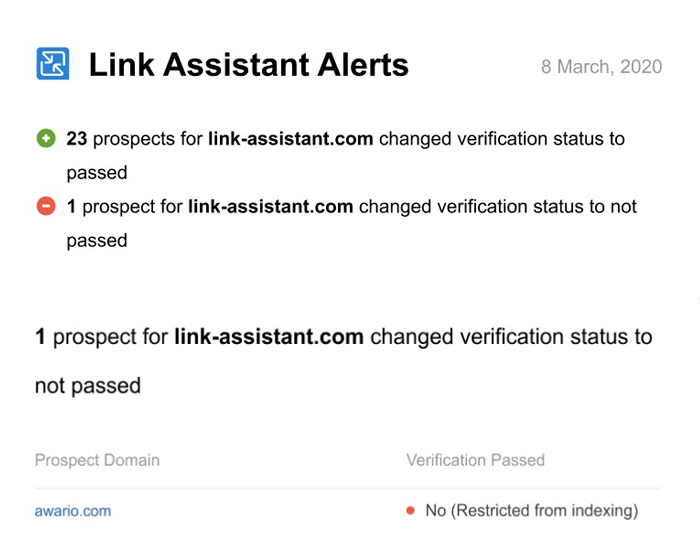
Task: Click the Link Assistant Alerts title
Action: (249, 65)
